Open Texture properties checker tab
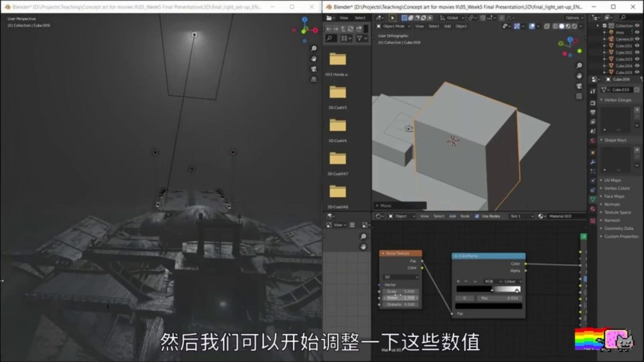The height and width of the screenshot is (362, 644). tap(592, 221)
